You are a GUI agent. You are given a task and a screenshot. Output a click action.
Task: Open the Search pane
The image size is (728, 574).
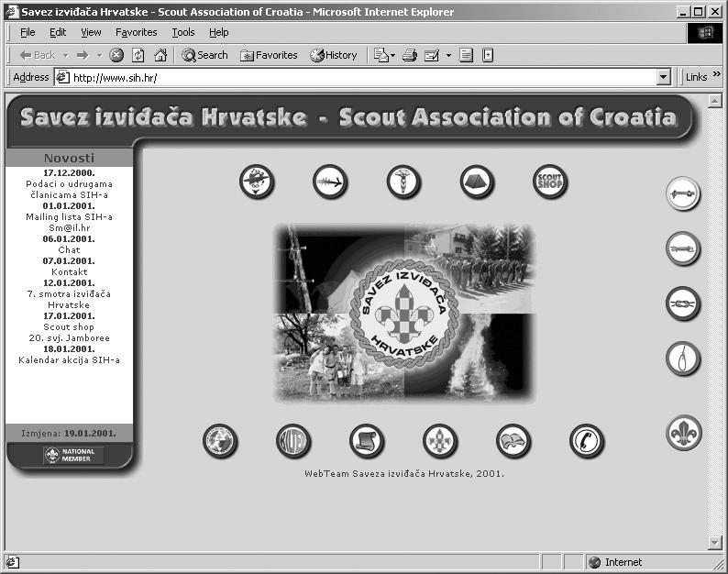pos(204,55)
